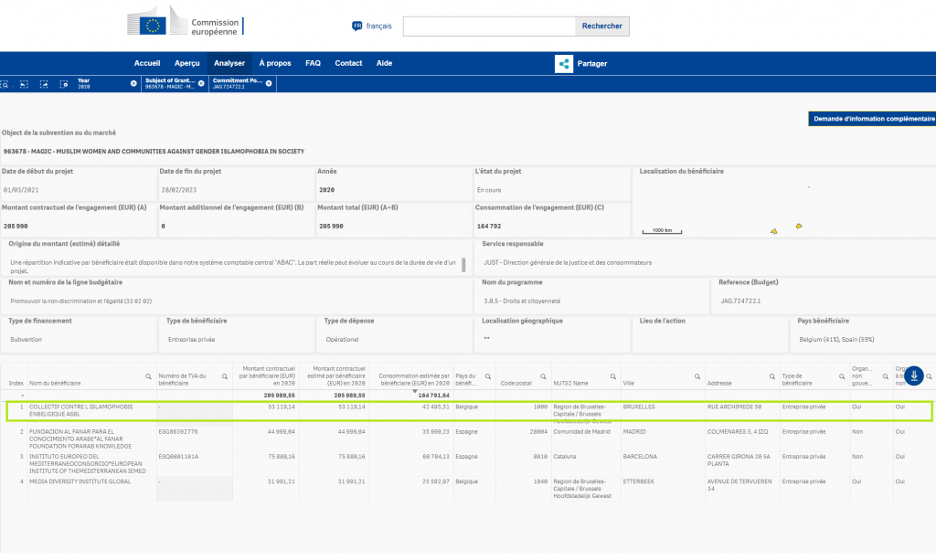
Task: Click address RUE ARCHIMEDE 50
Action: click(x=734, y=407)
